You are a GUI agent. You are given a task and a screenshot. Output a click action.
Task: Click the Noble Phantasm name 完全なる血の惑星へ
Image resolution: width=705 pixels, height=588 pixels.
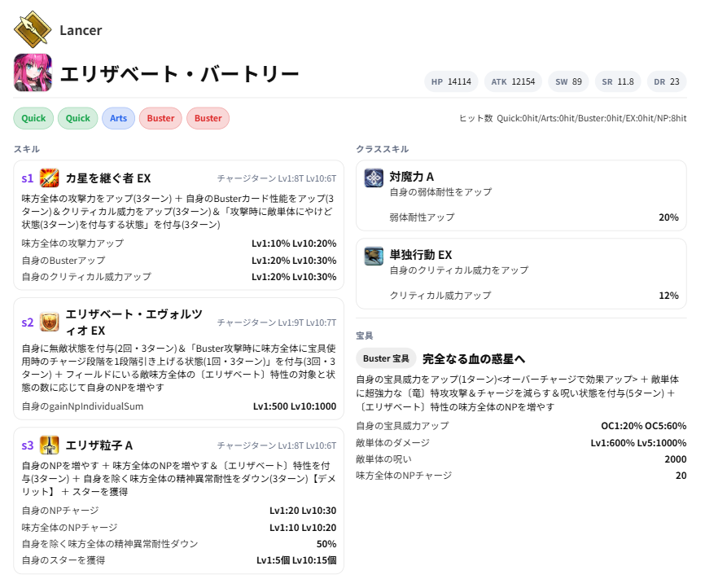474,359
